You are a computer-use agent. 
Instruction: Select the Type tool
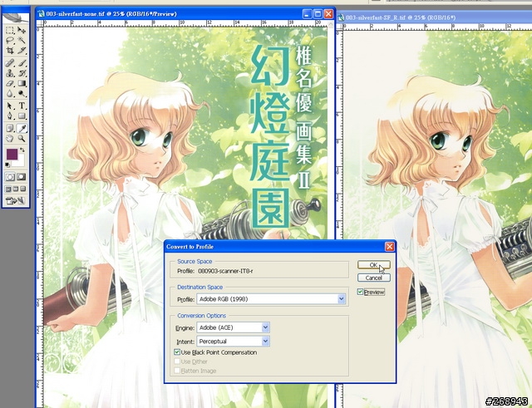tap(22, 106)
